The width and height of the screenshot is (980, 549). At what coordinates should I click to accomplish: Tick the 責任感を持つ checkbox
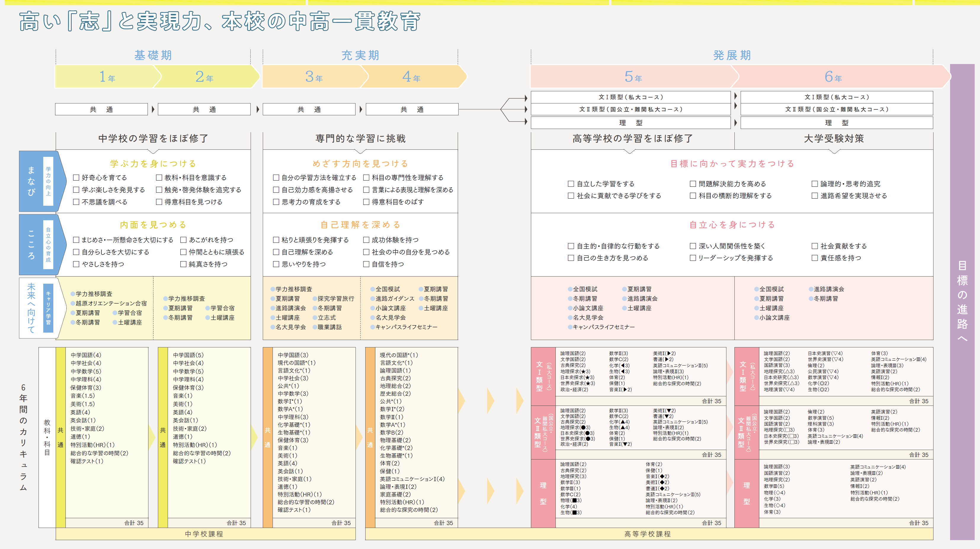(x=814, y=258)
